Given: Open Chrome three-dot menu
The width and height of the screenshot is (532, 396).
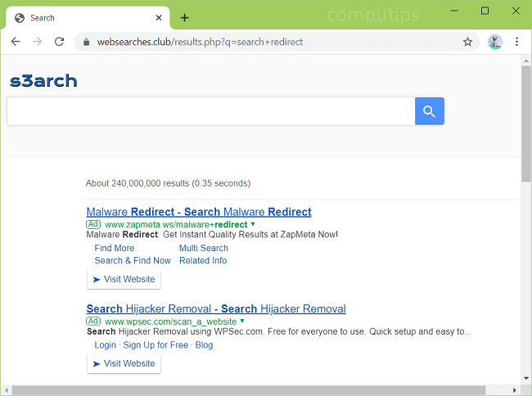Looking at the screenshot, I should coord(516,42).
